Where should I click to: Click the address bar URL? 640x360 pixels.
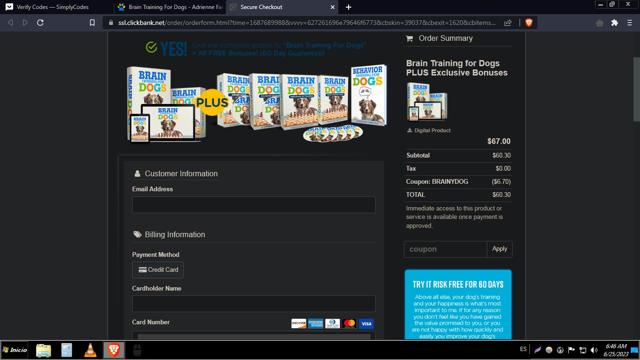307,23
